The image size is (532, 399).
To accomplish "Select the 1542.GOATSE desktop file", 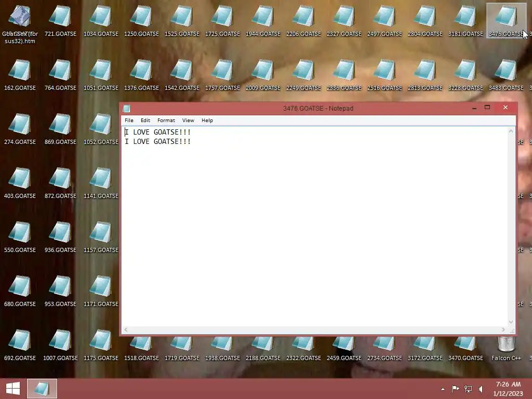I will click(x=182, y=75).
